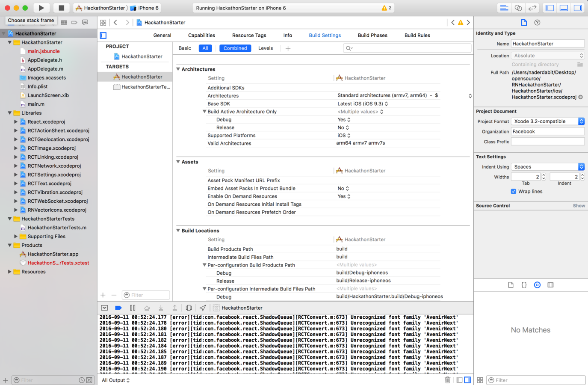The width and height of the screenshot is (588, 385).
Task: Show the file template library
Action: 511,285
